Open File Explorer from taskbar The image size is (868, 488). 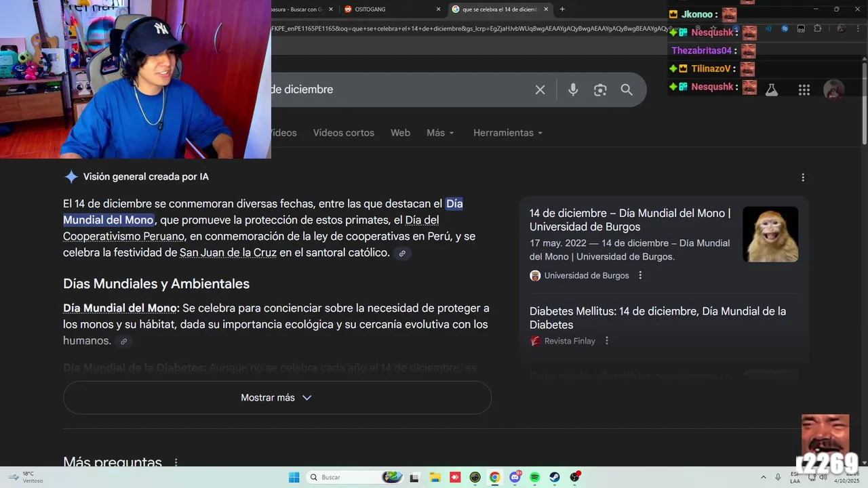tap(435, 477)
